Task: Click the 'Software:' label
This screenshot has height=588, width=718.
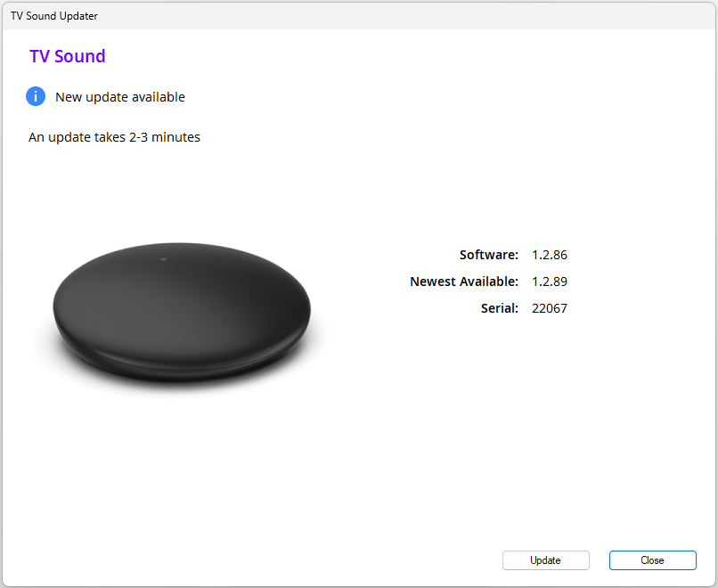Action: point(489,255)
